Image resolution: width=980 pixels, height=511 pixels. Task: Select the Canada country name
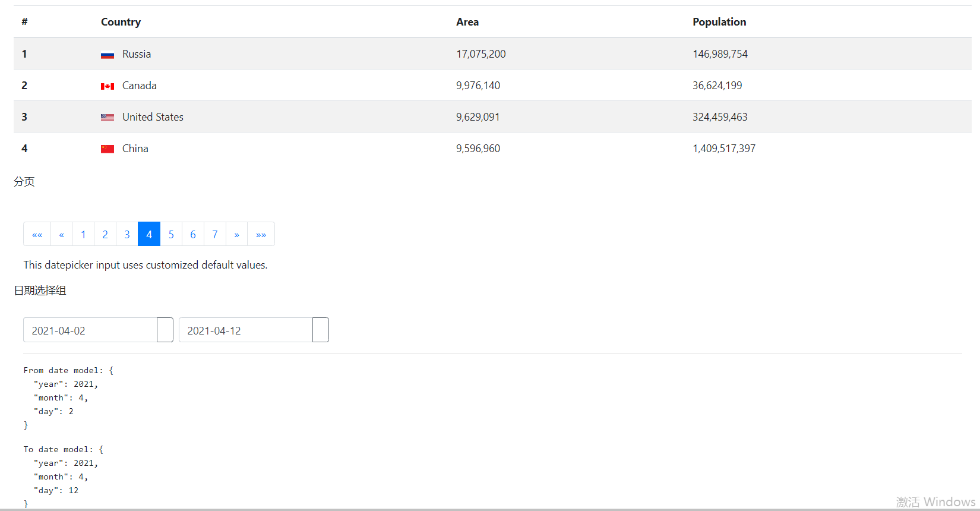pos(140,86)
